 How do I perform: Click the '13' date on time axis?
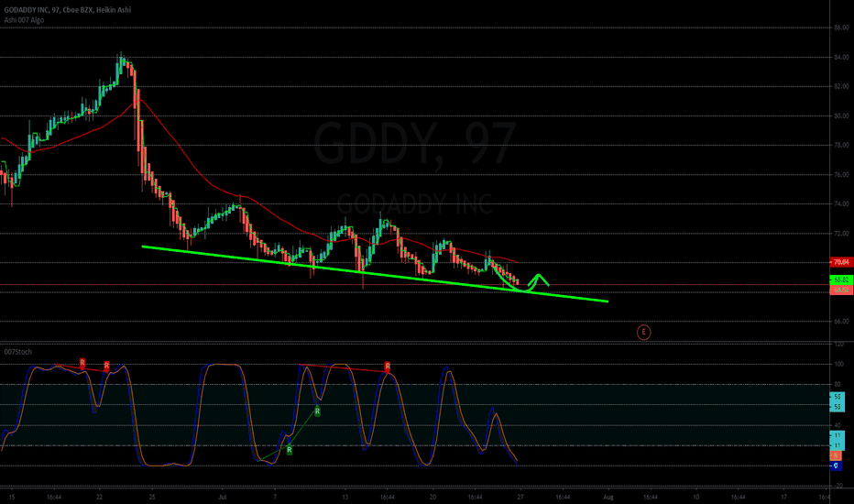345,497
